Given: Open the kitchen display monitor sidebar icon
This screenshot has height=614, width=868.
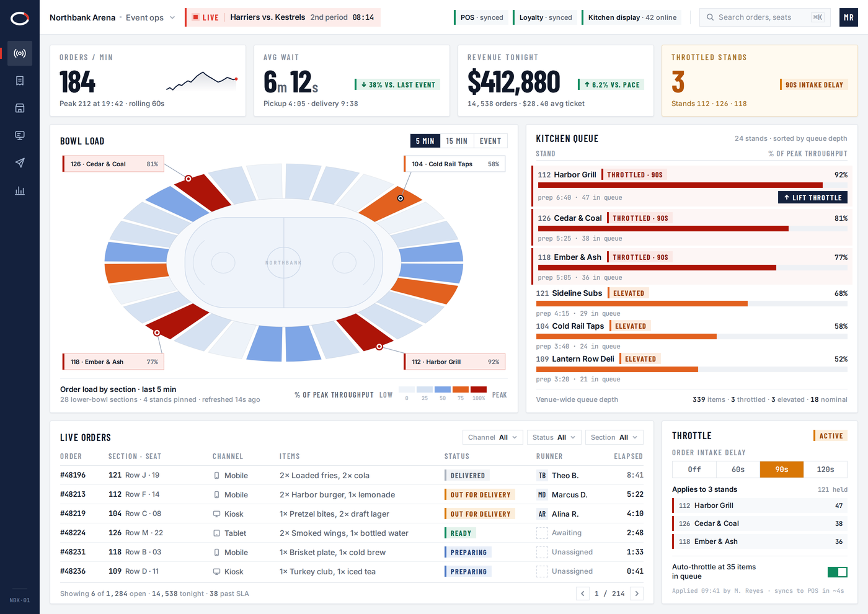Looking at the screenshot, I should point(20,135).
